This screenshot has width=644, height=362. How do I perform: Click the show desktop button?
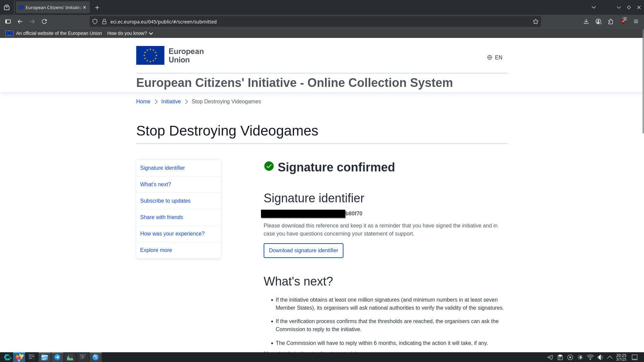(635, 357)
